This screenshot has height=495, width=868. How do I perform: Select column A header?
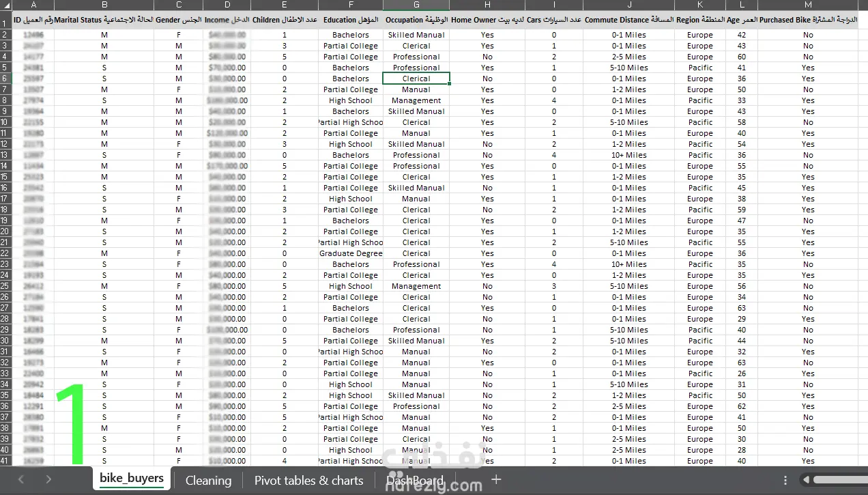[x=33, y=5]
